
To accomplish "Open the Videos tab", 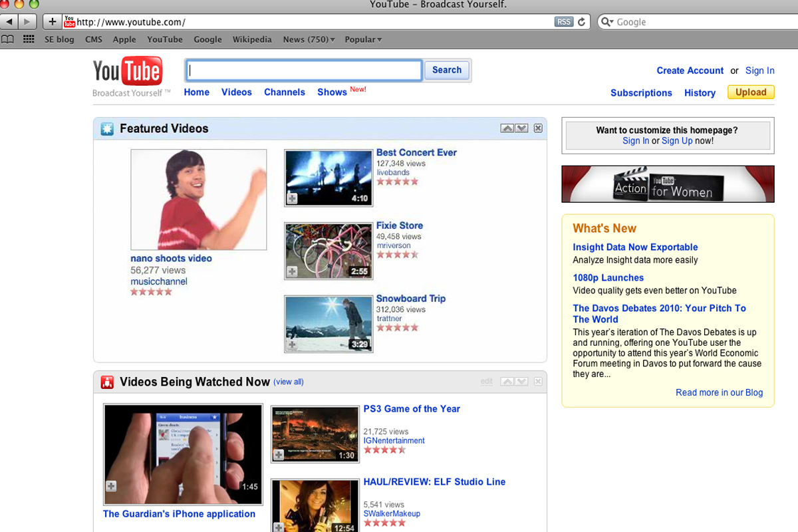I will (x=237, y=92).
